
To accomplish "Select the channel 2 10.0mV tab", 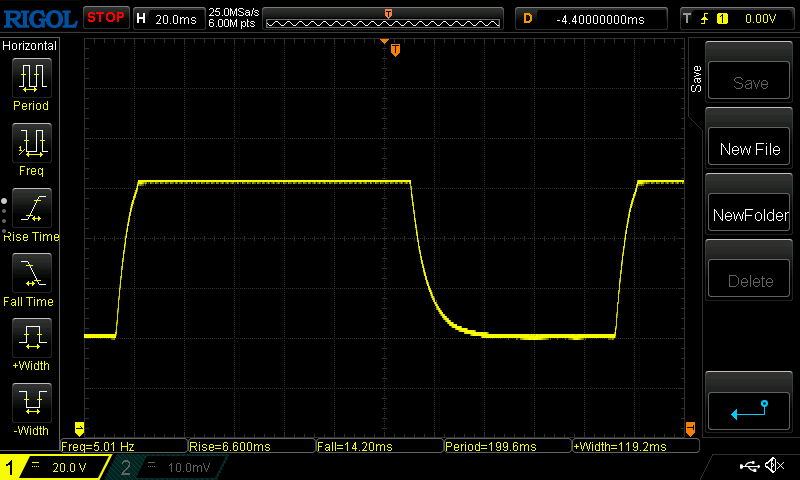I will coord(166,467).
